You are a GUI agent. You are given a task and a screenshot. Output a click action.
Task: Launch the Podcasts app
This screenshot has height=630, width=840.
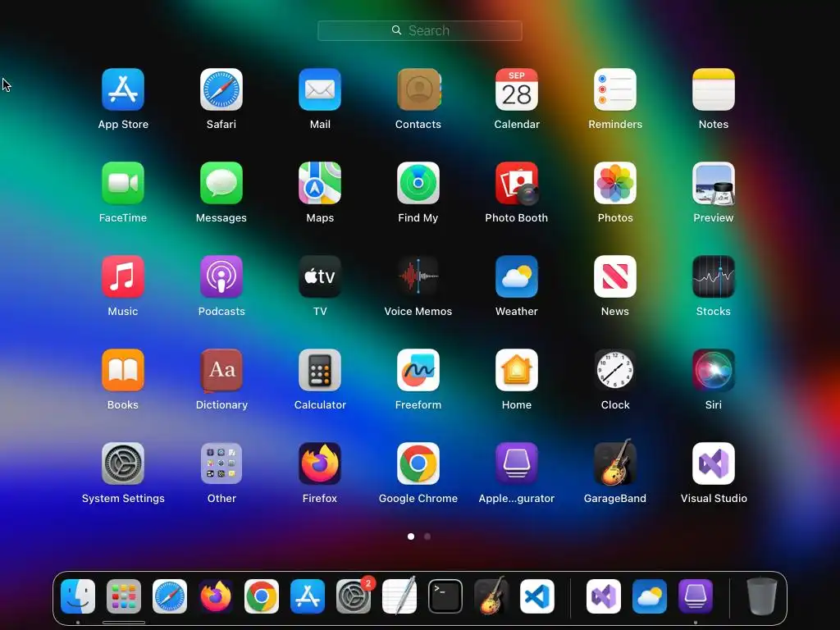[221, 276]
